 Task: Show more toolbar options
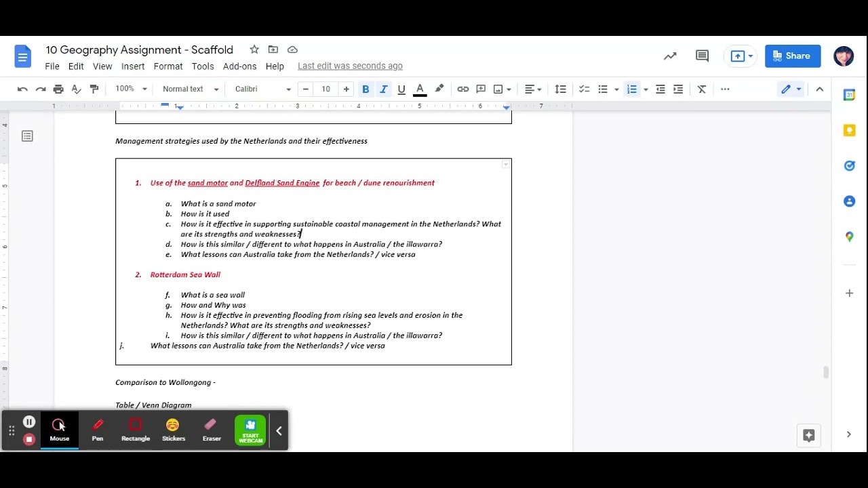(x=725, y=89)
